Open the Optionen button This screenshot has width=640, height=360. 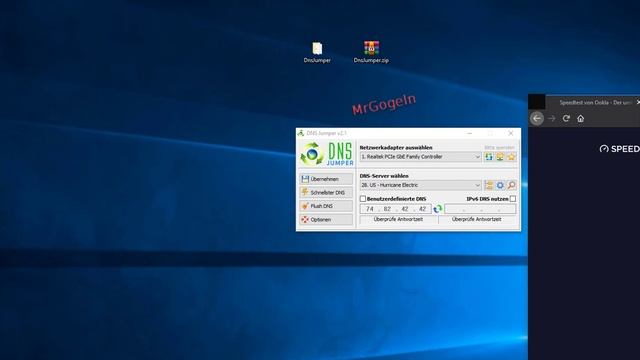point(326,220)
